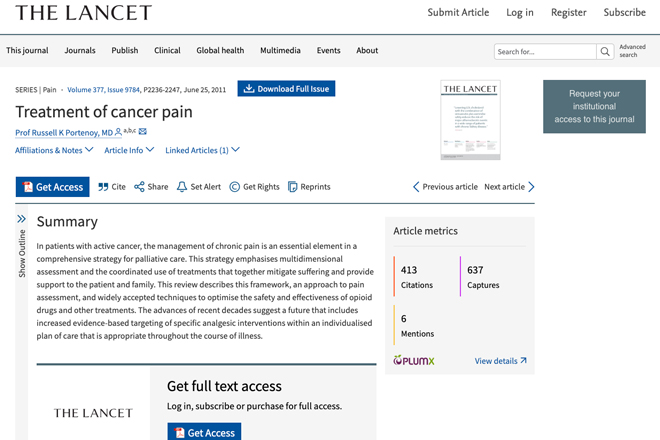The image size is (660, 440).
Task: Expand Linked Articles (1) dropdown
Action: click(202, 150)
